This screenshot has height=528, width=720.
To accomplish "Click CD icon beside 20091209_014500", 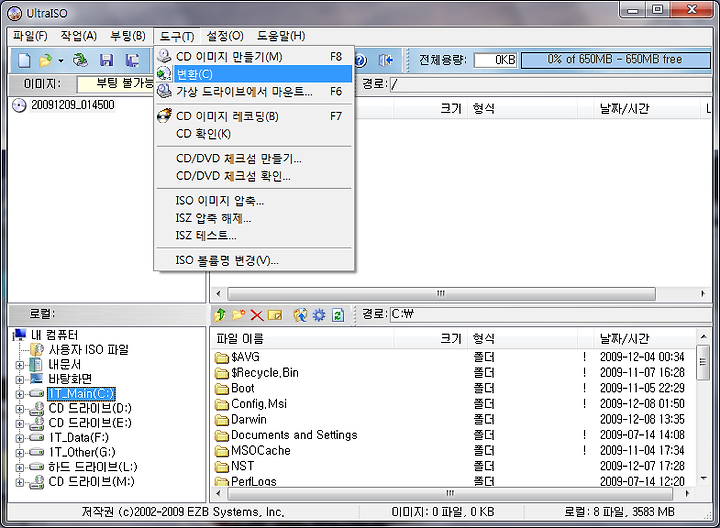I will (19, 105).
